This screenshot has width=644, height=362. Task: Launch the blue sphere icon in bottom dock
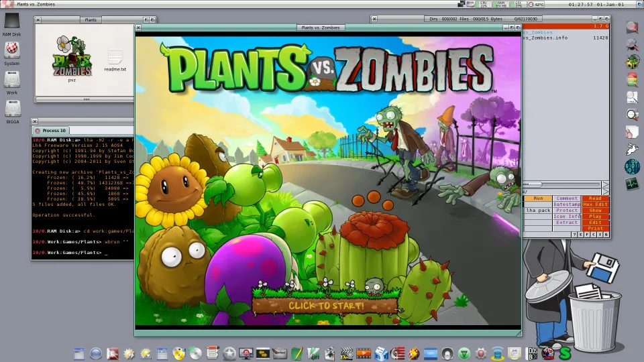click(x=96, y=353)
